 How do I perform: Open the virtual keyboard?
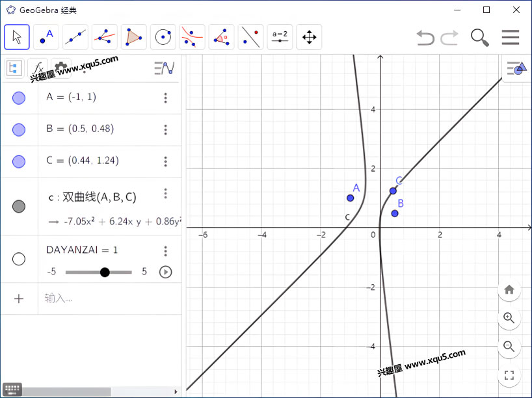point(12,389)
